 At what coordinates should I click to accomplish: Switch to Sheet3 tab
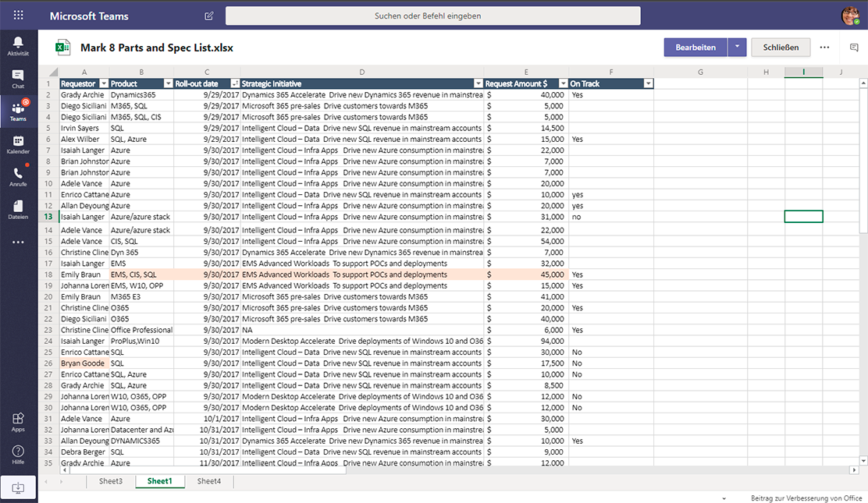[x=111, y=481]
